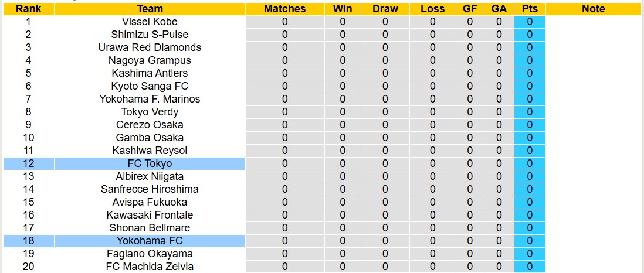Click the Loss column header
Screen dimensions: 644x273
(x=432, y=9)
